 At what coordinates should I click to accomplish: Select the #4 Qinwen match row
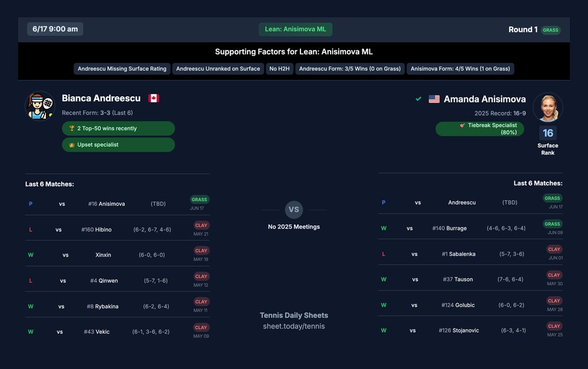[x=118, y=280]
